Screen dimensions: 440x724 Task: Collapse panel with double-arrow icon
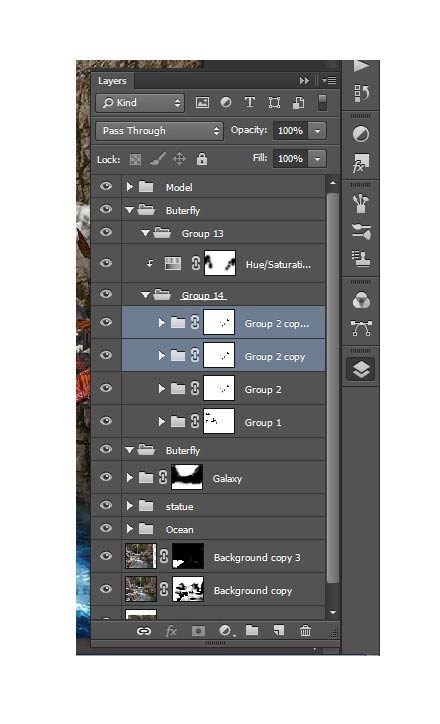(x=304, y=81)
